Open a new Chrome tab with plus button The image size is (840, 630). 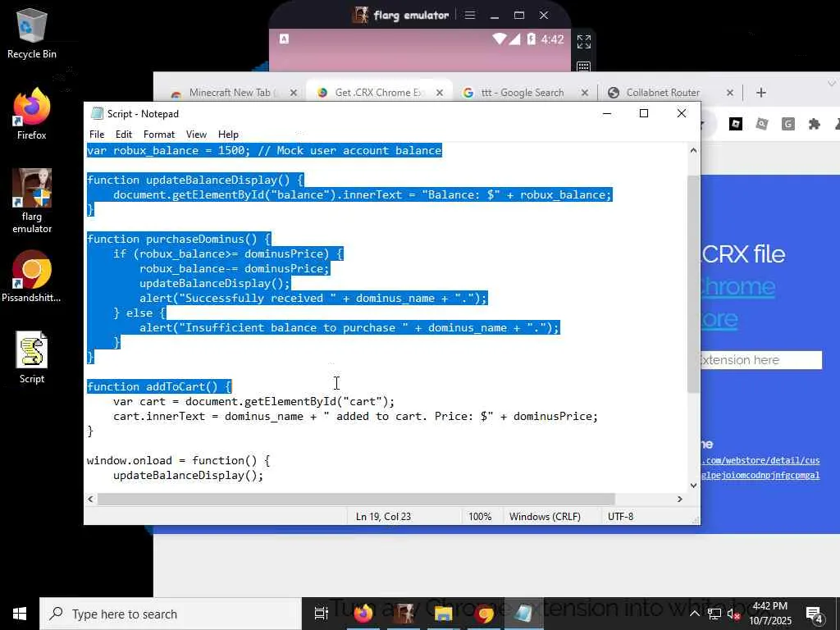pyautogui.click(x=760, y=93)
